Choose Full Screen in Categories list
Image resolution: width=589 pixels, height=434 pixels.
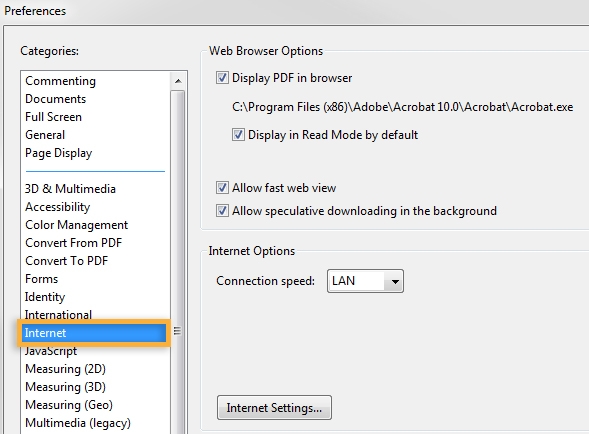(x=53, y=117)
